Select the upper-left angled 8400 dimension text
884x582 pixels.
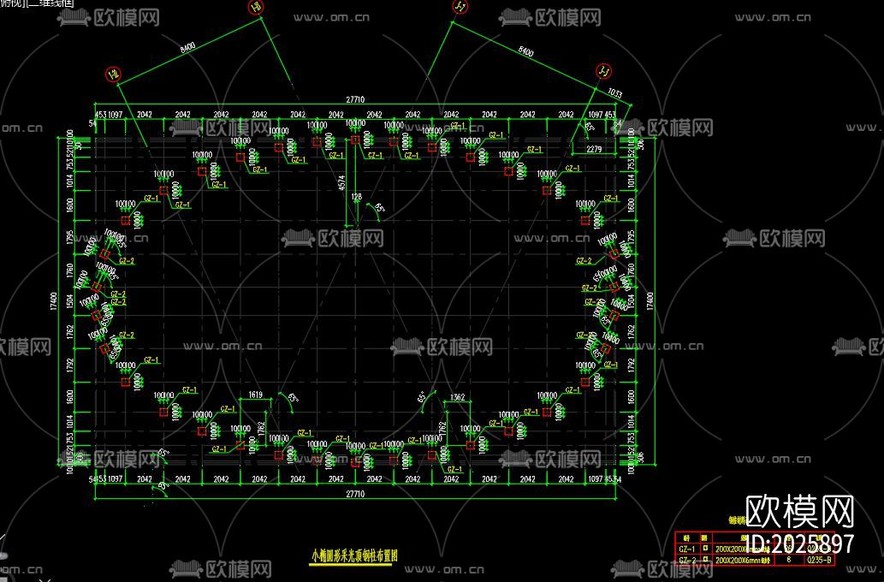tap(188, 47)
